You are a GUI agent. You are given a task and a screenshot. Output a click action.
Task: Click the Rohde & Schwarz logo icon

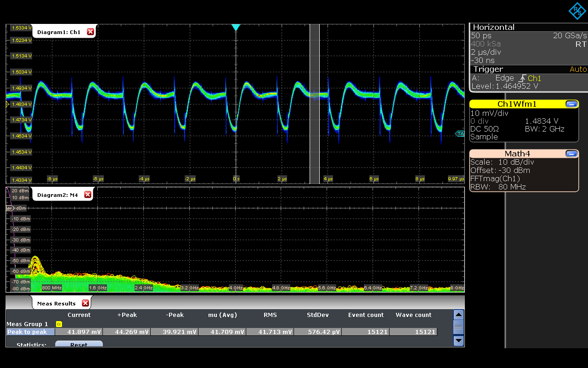[577, 11]
